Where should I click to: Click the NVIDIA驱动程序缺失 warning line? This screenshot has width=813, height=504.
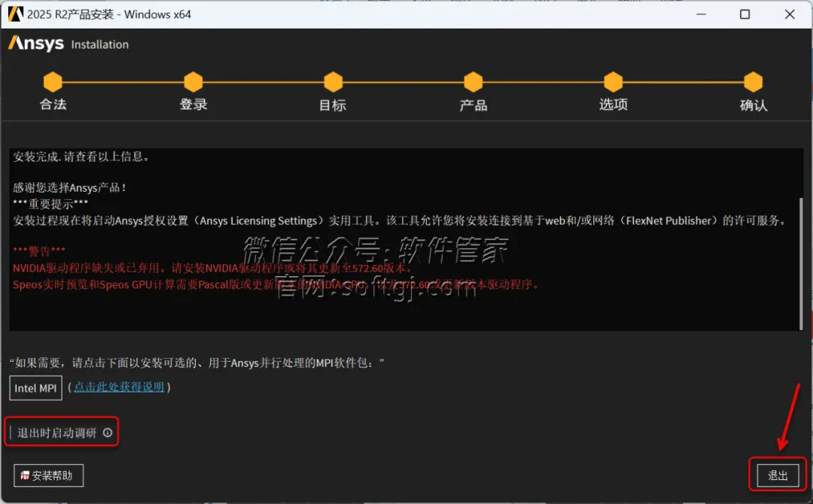pos(214,269)
